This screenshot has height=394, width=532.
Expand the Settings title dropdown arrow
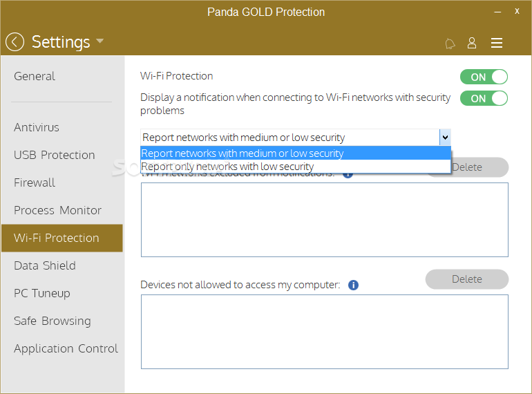coord(99,41)
